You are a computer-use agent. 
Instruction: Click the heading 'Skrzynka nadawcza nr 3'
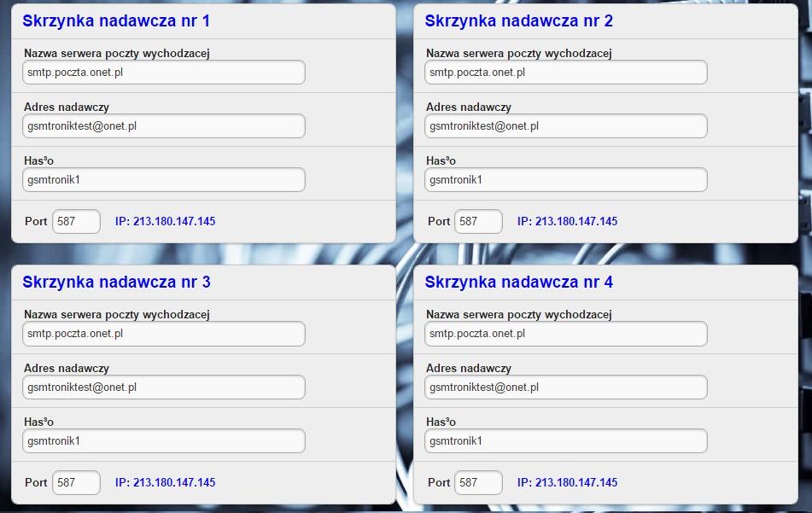pyautogui.click(x=116, y=283)
